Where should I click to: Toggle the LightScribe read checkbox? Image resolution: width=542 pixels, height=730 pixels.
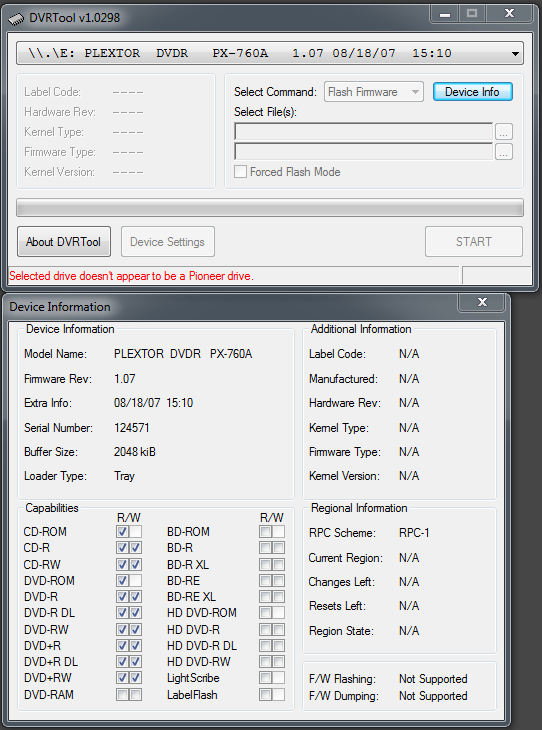click(x=265, y=678)
